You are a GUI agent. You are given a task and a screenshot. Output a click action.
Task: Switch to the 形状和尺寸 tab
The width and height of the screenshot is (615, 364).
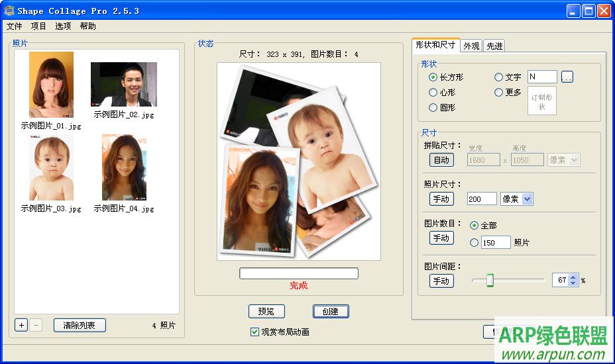(x=435, y=44)
